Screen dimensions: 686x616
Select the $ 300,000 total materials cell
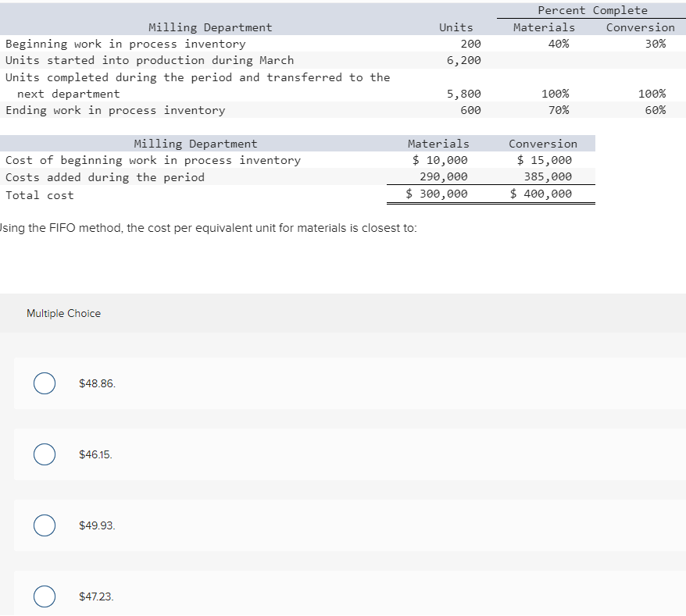click(439, 193)
